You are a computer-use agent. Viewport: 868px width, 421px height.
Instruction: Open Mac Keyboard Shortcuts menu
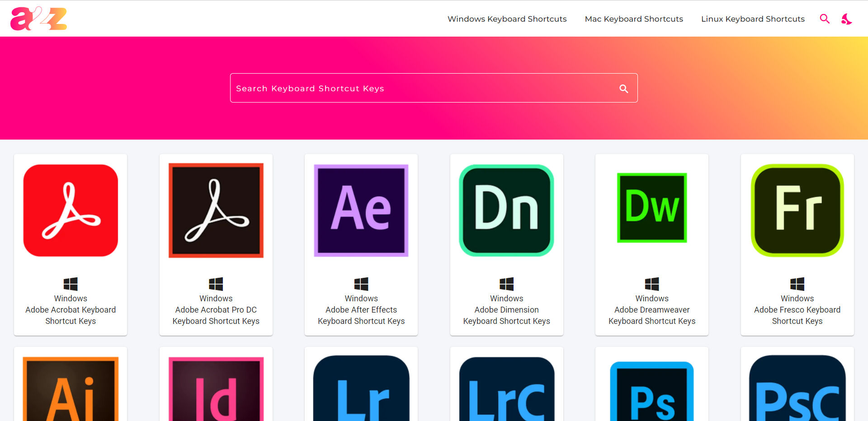point(633,19)
